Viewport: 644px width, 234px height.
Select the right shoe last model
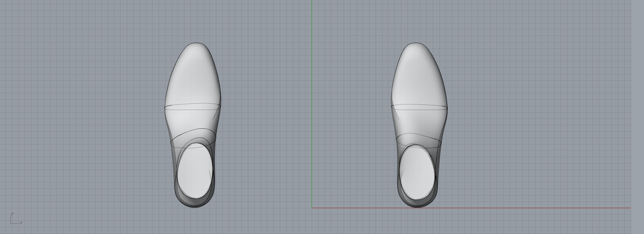pyautogui.click(x=419, y=125)
